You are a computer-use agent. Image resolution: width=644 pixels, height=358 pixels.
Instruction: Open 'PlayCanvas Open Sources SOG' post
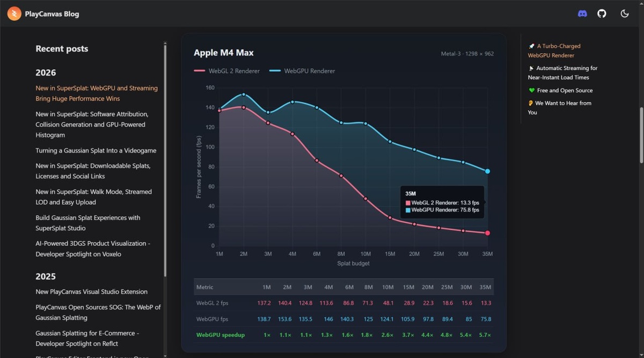[98, 312]
